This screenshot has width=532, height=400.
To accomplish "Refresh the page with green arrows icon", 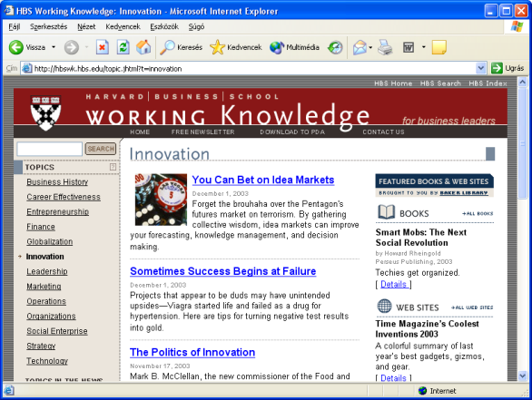I will coord(123,47).
